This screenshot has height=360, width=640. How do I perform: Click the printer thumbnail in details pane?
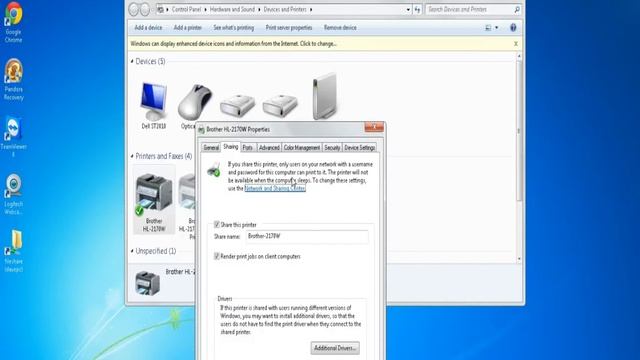147,283
